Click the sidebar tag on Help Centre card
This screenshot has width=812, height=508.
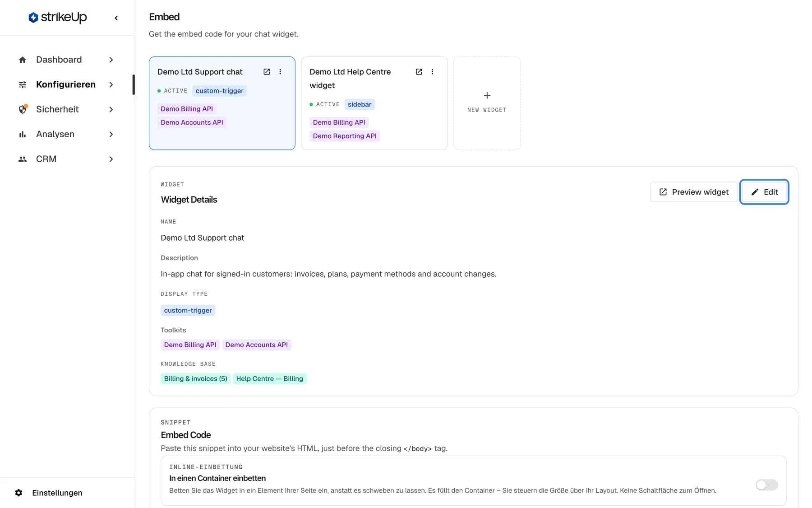[360, 104]
